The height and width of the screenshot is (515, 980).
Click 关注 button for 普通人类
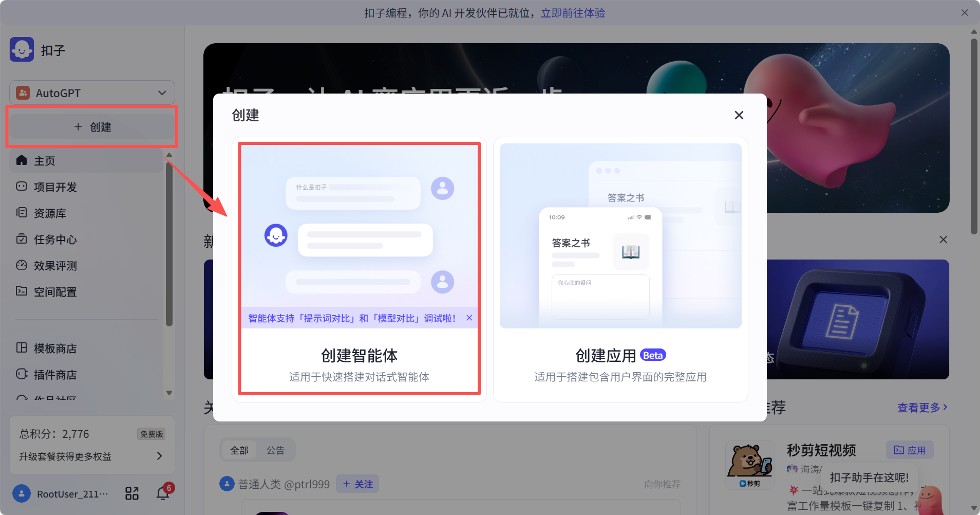[x=357, y=484]
